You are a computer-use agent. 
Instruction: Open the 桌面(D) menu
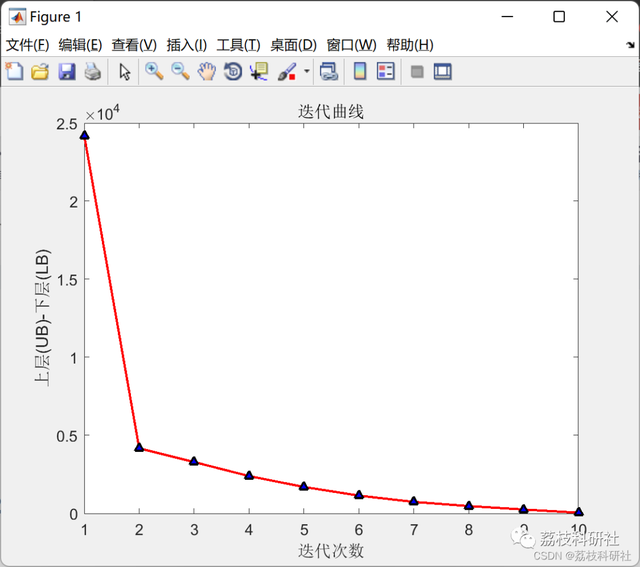(x=293, y=45)
